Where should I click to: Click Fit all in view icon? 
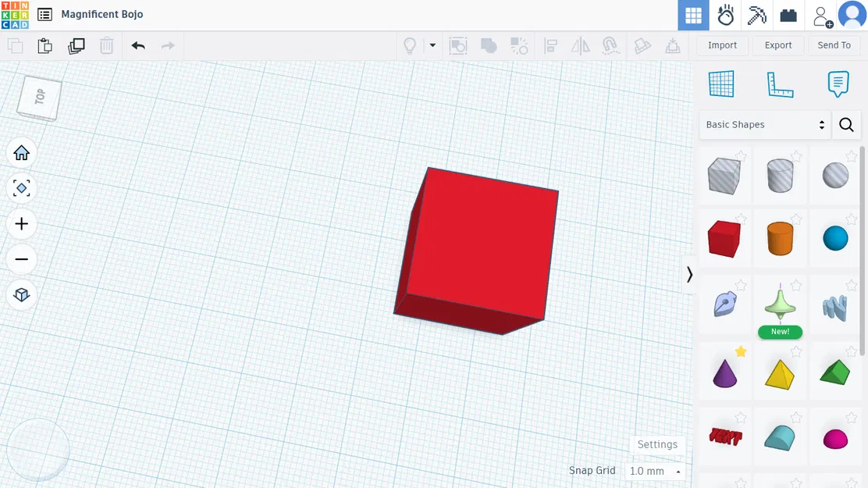[22, 188]
